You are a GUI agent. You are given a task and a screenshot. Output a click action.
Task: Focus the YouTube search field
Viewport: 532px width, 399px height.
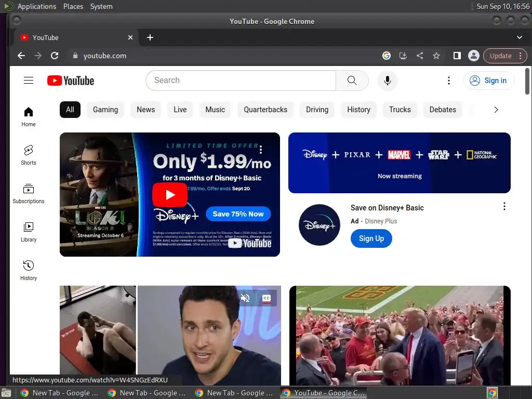[x=241, y=81]
